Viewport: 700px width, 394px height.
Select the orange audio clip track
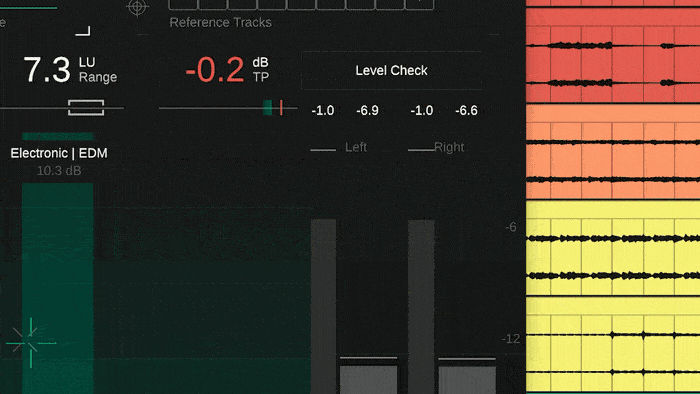tap(613, 152)
